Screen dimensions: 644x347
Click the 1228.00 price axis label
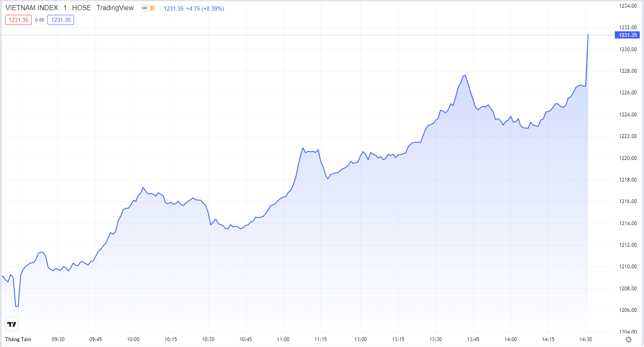628,71
